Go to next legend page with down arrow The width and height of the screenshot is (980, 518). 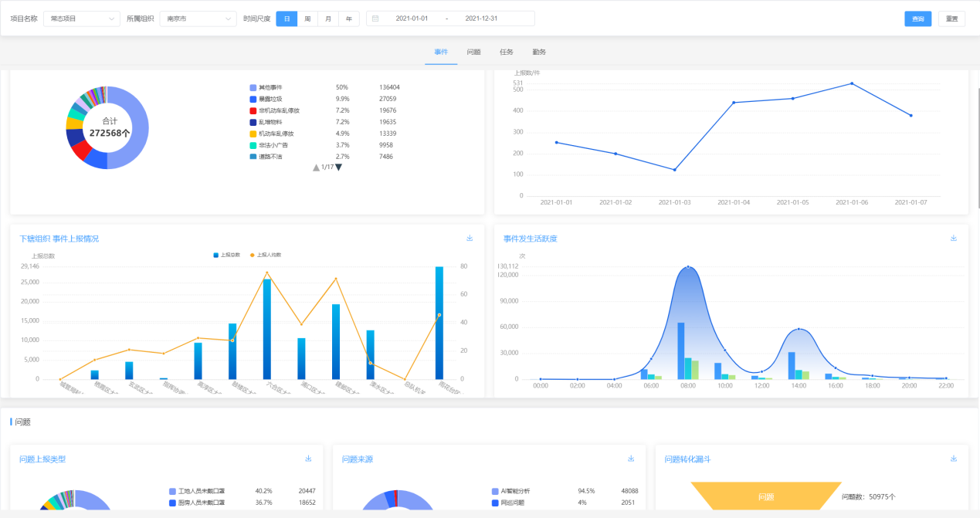[338, 168]
